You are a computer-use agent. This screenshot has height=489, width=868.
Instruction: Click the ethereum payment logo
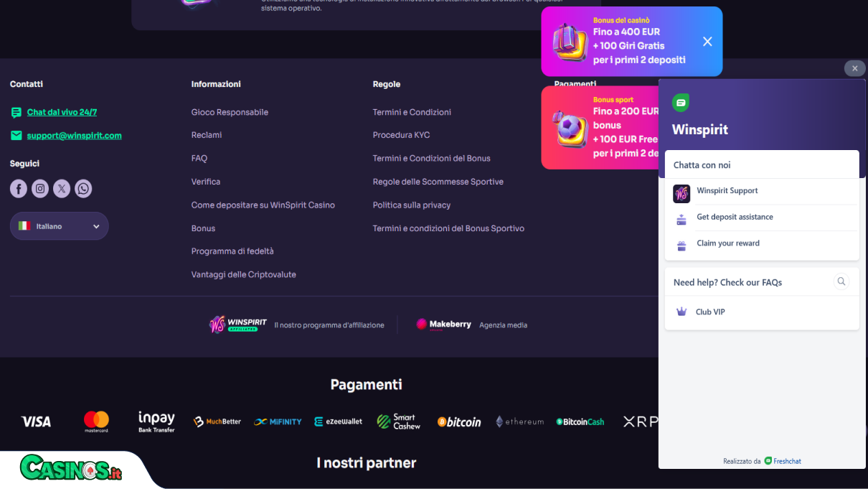point(519,422)
